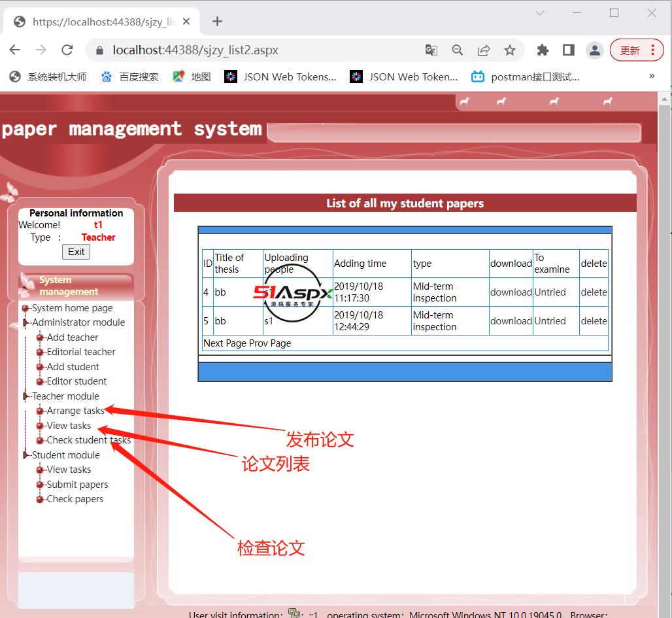
Task: Bookmark this page with the star icon
Action: (510, 50)
